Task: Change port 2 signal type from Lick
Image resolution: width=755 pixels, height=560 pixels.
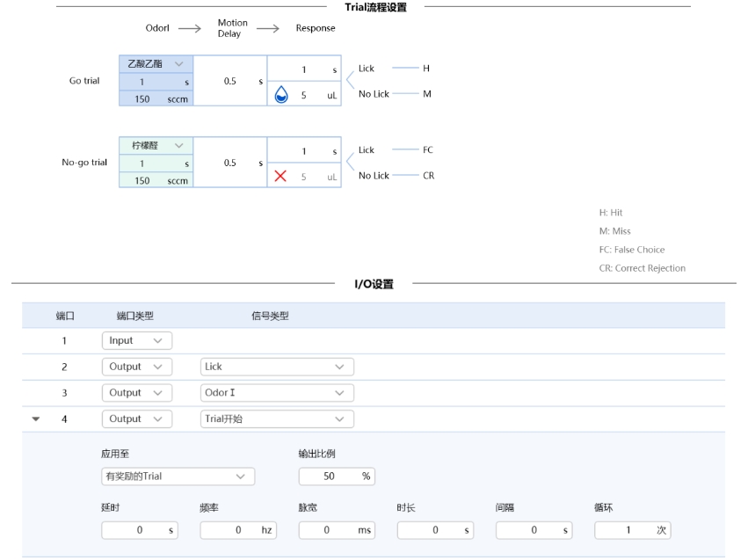Action: pyautogui.click(x=277, y=367)
